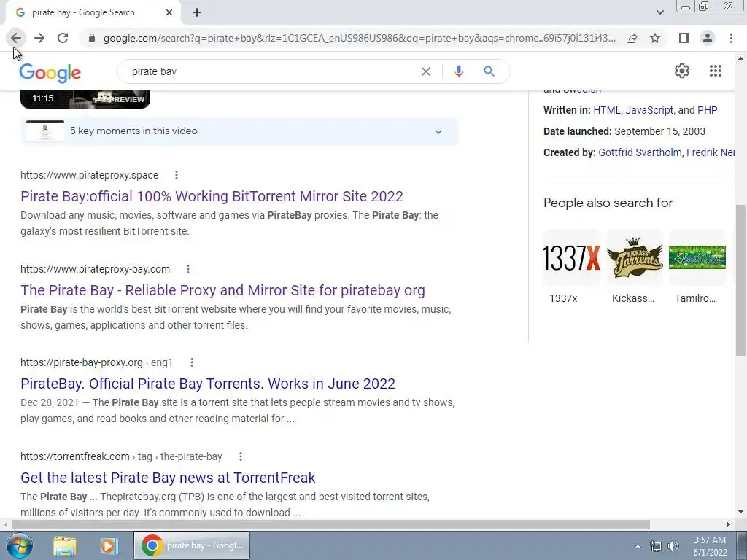
Task: Open Pirate Bay official BitTorrent Mirror link
Action: tap(212, 196)
